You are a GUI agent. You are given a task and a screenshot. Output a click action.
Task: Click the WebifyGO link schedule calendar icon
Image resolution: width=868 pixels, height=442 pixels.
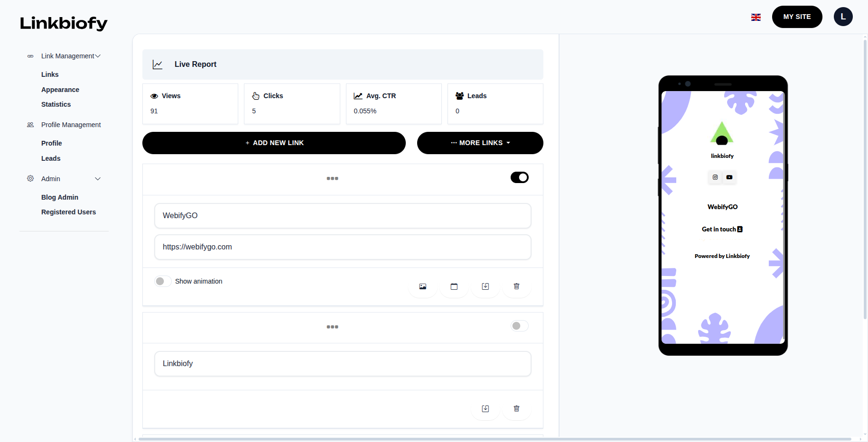click(x=454, y=286)
